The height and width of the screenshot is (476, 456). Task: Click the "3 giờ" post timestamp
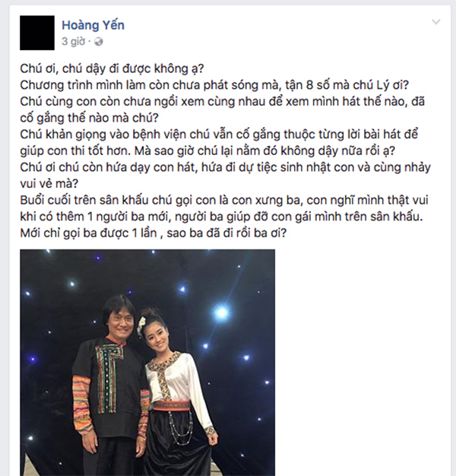[x=74, y=41]
